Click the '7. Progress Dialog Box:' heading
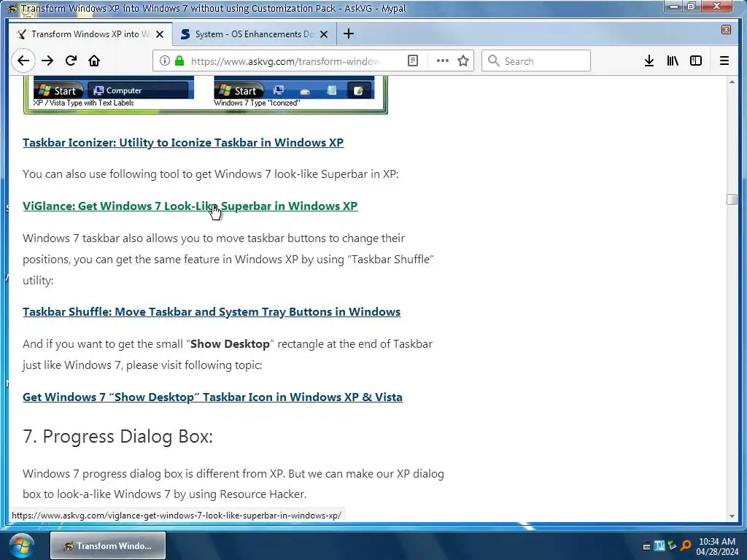The width and height of the screenshot is (747, 560). point(117,436)
